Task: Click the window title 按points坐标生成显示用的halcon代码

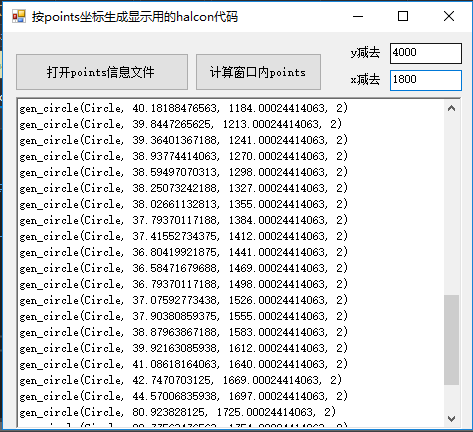Action: pyautogui.click(x=135, y=17)
